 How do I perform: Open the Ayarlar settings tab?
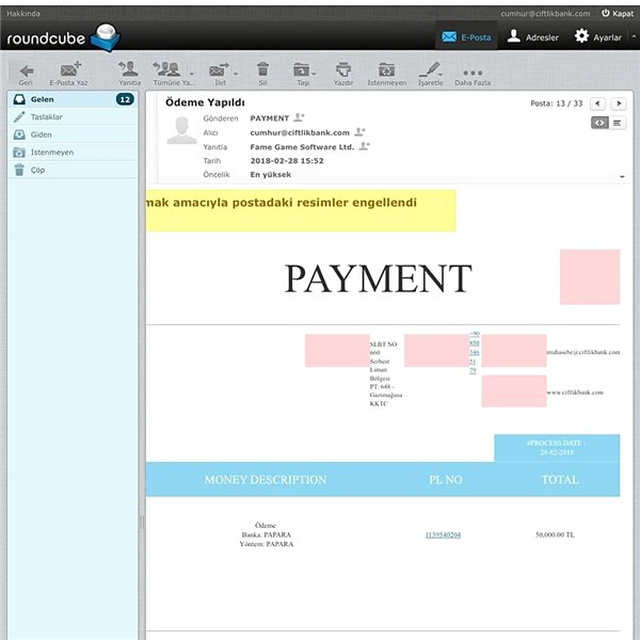pos(598,37)
